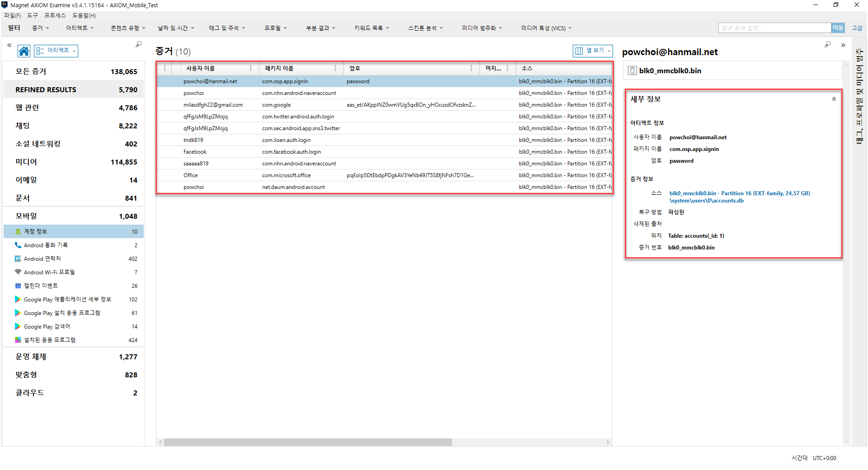Expand the 아티팩트 filter dropdown

(x=80, y=28)
